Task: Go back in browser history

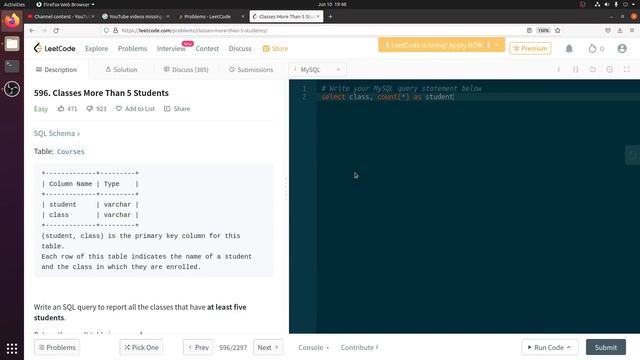Action: (x=32, y=31)
